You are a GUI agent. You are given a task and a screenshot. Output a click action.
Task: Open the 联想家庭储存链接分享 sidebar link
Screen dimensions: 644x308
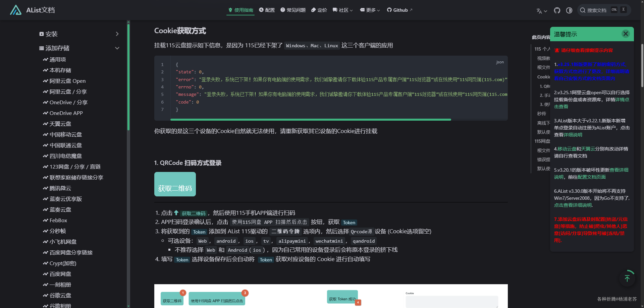[76, 178]
